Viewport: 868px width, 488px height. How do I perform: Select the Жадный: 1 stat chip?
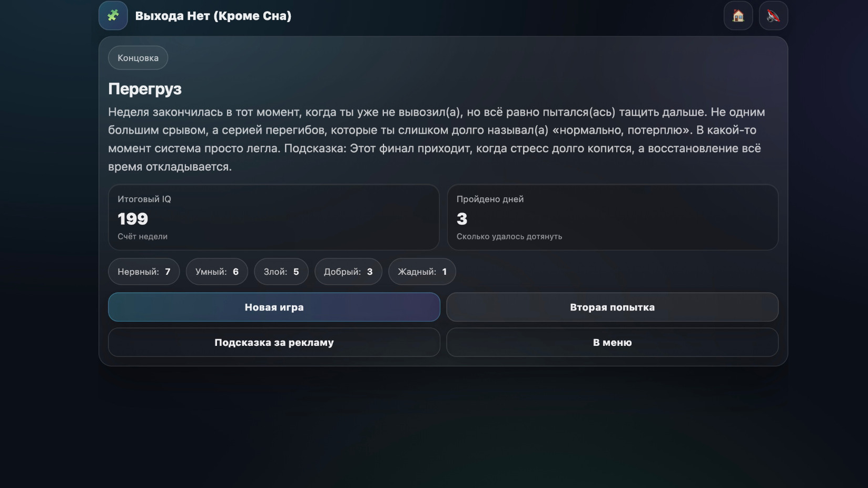[x=421, y=272]
